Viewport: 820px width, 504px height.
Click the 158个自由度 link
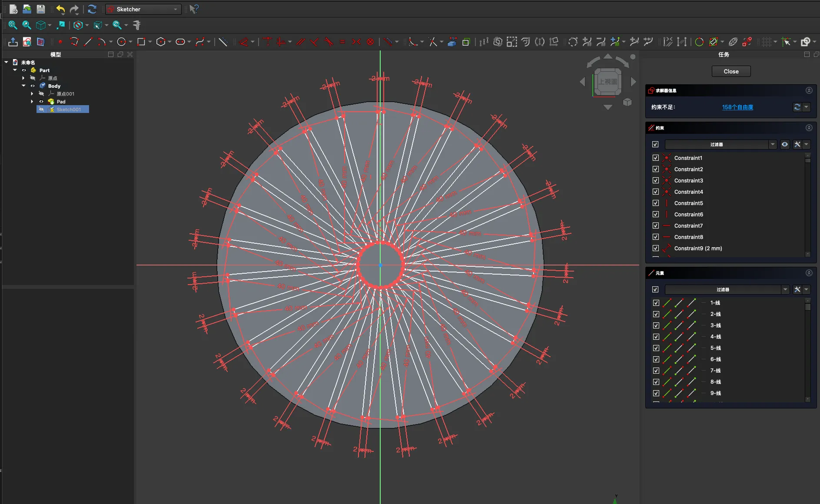pyautogui.click(x=737, y=107)
